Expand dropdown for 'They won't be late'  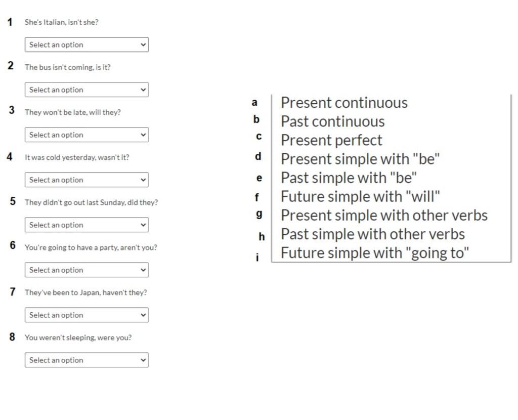pos(87,135)
